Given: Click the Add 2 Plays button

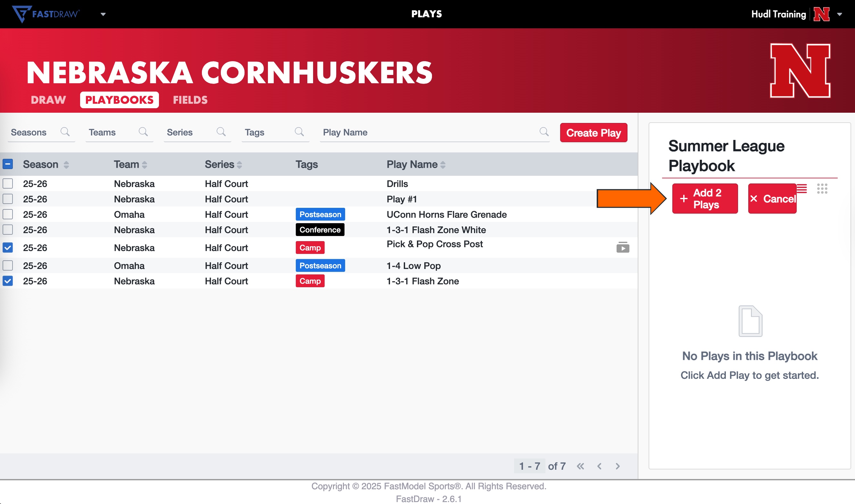Looking at the screenshot, I should click(705, 199).
